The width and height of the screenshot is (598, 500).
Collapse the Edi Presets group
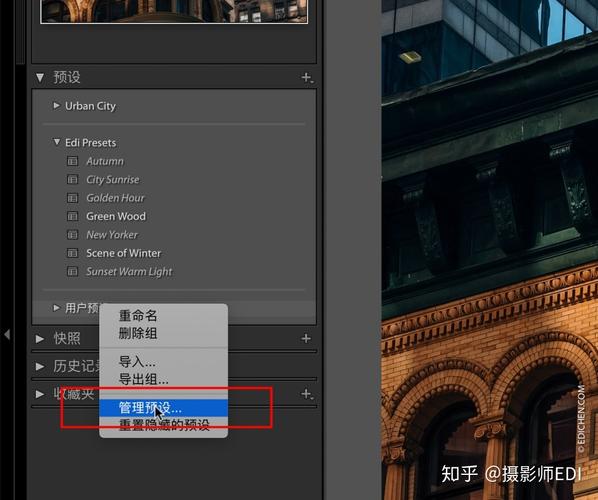tap(56, 142)
